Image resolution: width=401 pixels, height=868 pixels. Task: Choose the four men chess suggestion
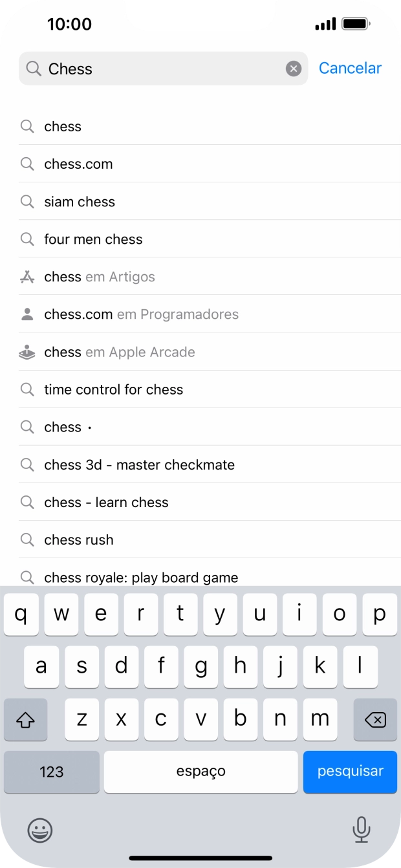pos(93,239)
